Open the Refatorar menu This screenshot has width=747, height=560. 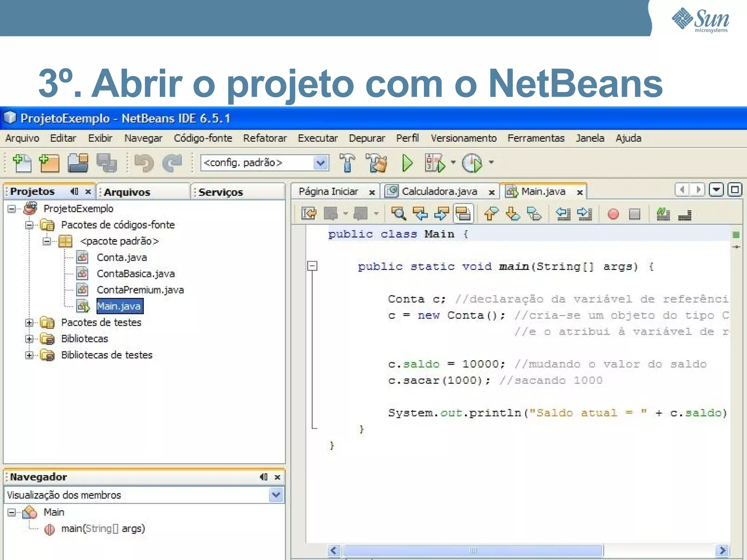[265, 138]
